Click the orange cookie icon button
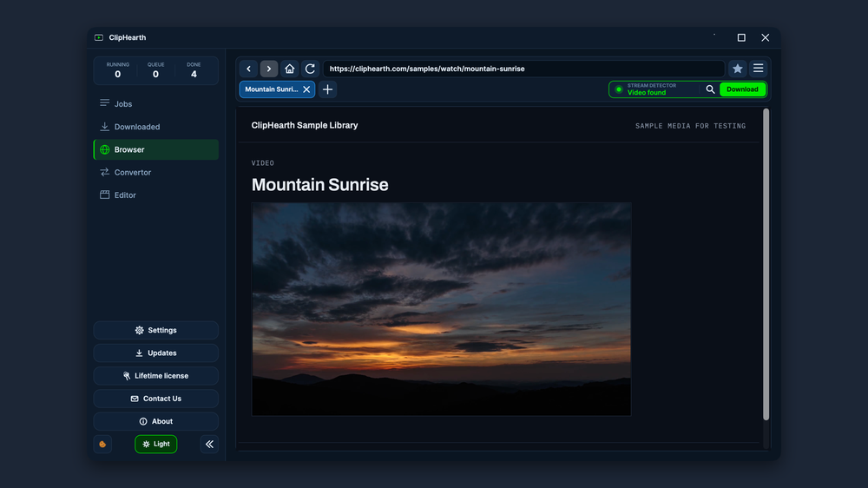 coord(102,444)
